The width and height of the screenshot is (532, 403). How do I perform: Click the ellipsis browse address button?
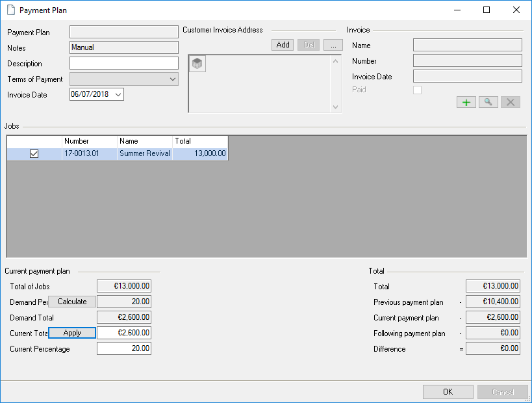point(333,45)
